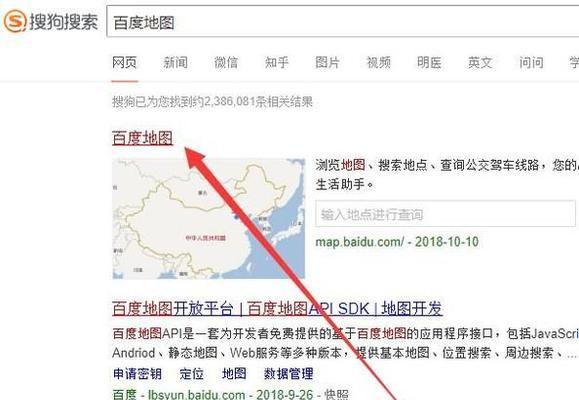Open the map.baidu.com green URL

(360, 242)
